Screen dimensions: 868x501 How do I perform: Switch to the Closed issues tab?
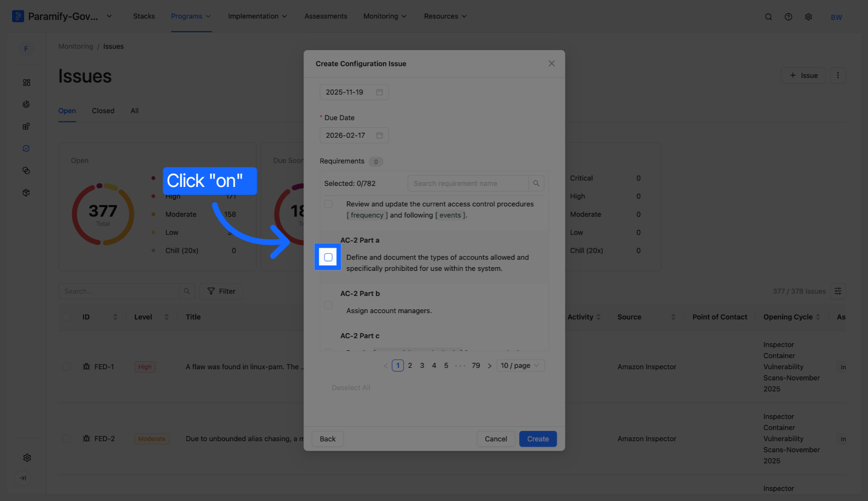(x=103, y=111)
